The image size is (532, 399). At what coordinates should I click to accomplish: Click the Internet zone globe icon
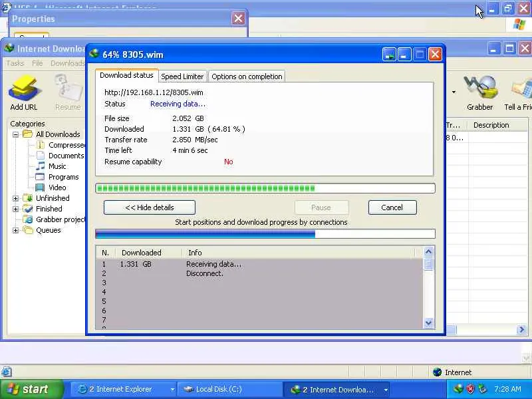[437, 372]
